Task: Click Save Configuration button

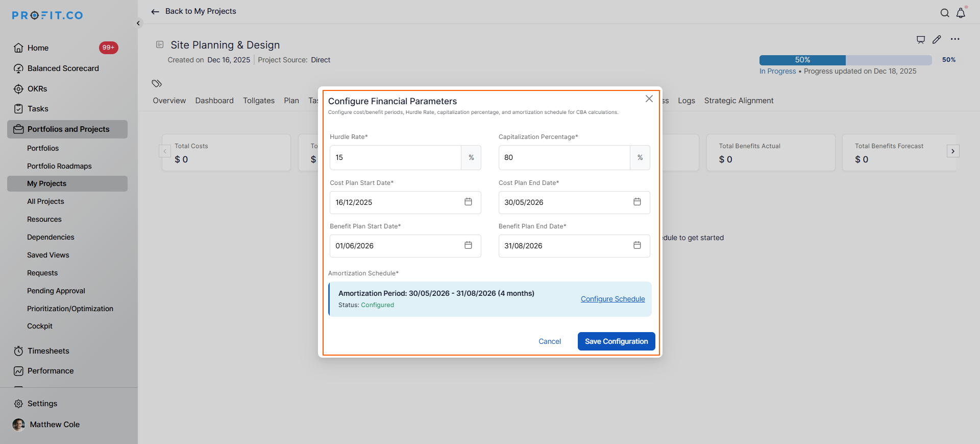Action: tap(616, 341)
